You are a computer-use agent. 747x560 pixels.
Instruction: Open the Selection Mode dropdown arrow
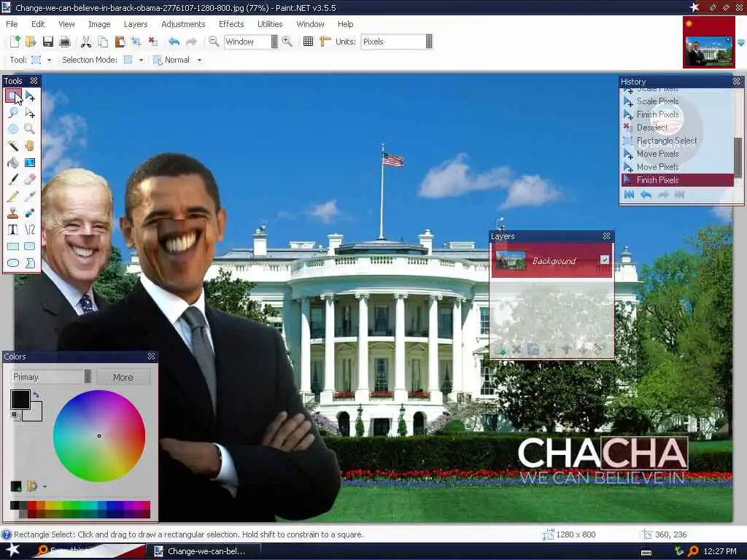point(141,60)
